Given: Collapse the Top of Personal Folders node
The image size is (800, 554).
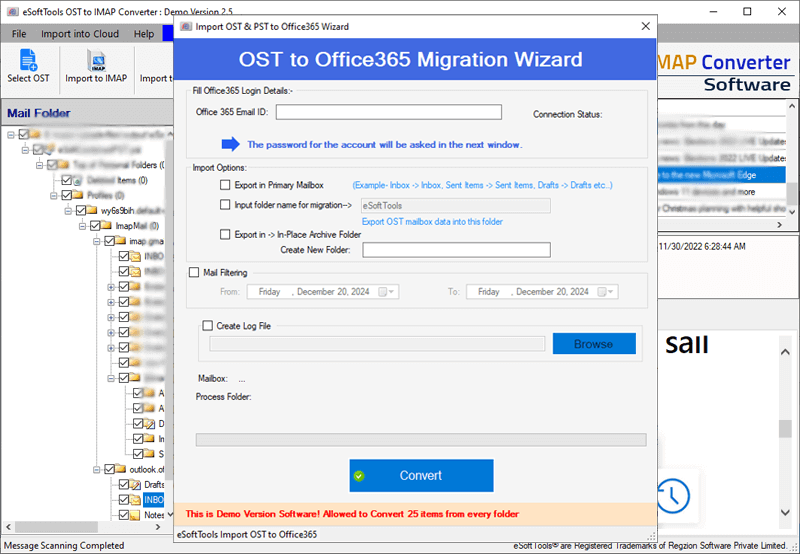Looking at the screenshot, I should pyautogui.click(x=39, y=165).
